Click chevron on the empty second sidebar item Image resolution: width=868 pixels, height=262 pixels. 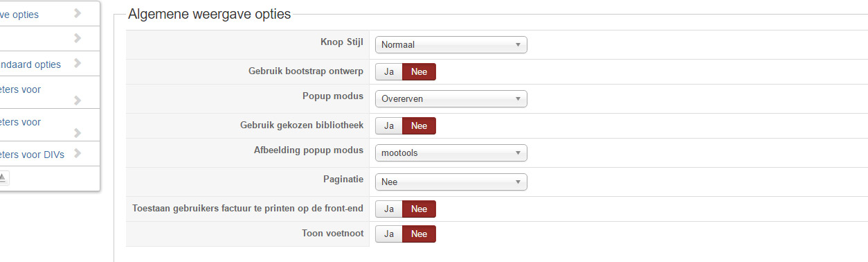point(78,38)
